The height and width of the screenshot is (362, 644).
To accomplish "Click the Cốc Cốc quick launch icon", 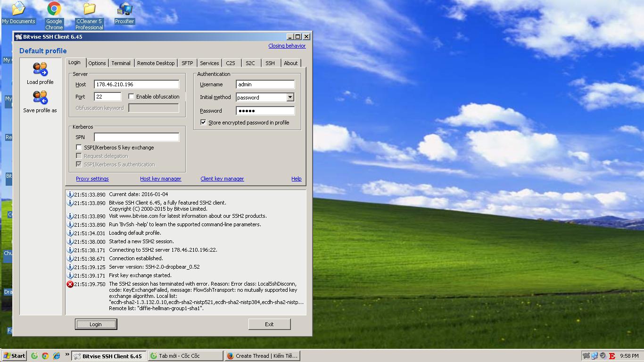I will coord(34,356).
